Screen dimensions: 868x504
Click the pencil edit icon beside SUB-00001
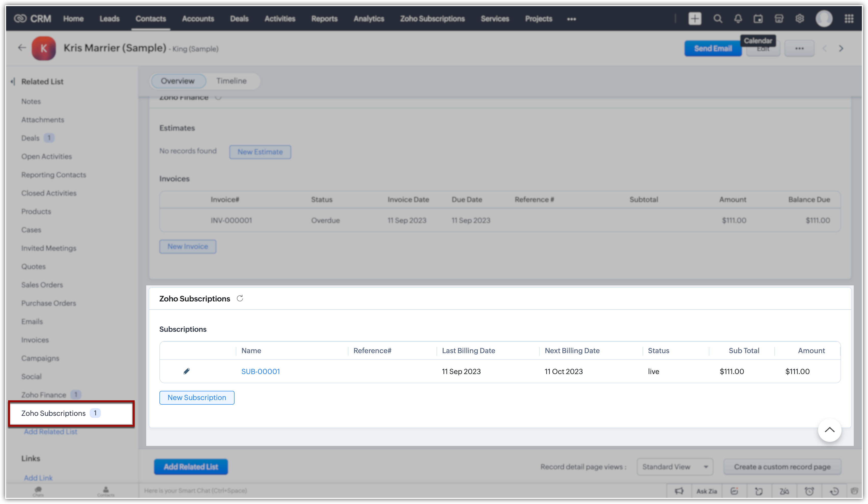(x=186, y=371)
